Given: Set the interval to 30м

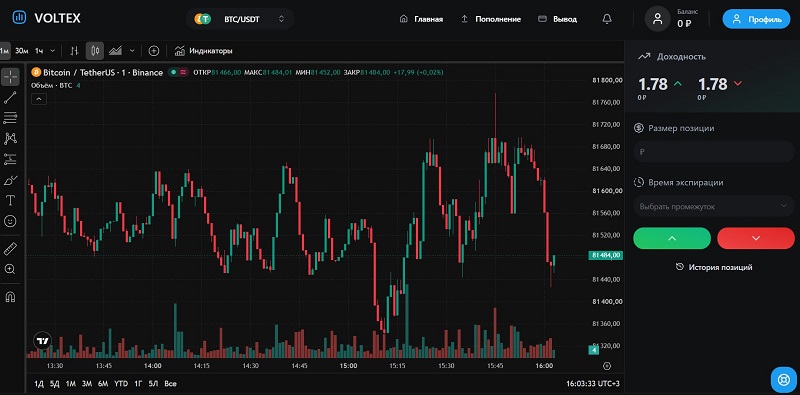Looking at the screenshot, I should point(21,51).
